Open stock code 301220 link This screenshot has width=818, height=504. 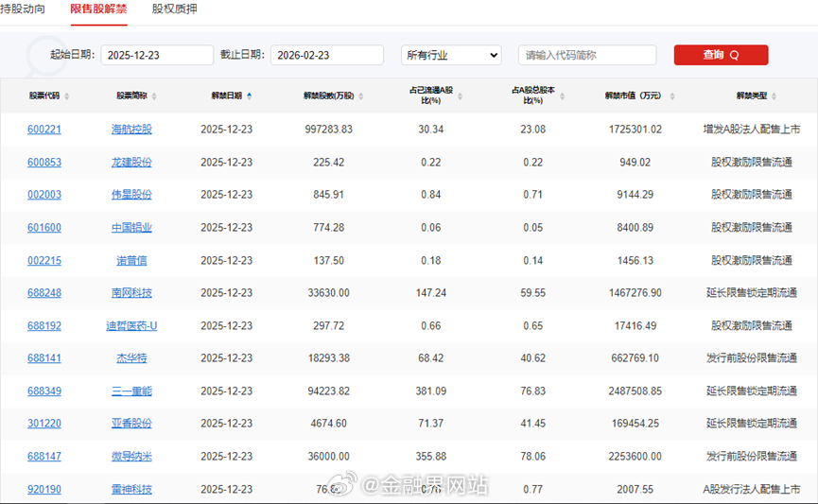click(x=44, y=423)
